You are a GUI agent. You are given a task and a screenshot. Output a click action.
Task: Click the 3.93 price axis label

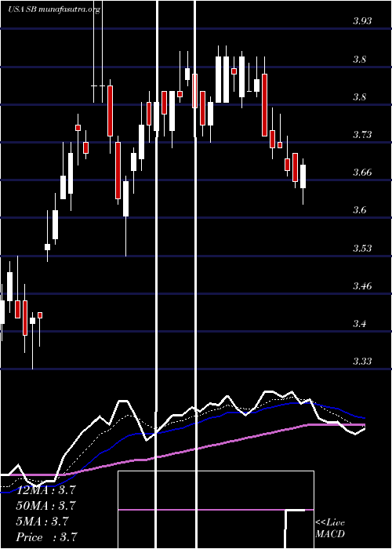click(x=362, y=21)
